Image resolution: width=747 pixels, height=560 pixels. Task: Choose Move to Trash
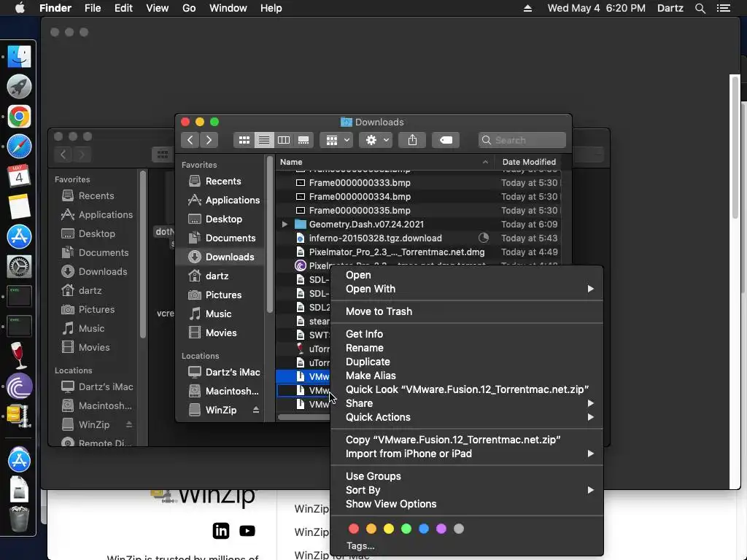click(467, 311)
